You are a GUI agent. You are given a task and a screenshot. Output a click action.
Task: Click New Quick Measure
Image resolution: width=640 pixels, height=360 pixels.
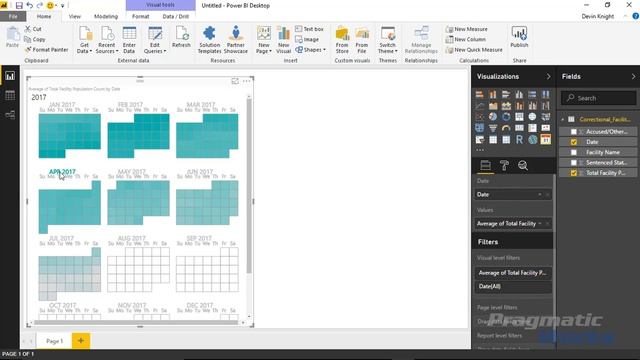click(473, 50)
